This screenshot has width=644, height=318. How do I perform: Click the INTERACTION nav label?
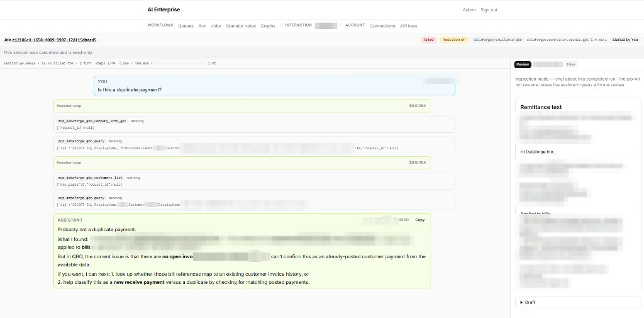(299, 25)
